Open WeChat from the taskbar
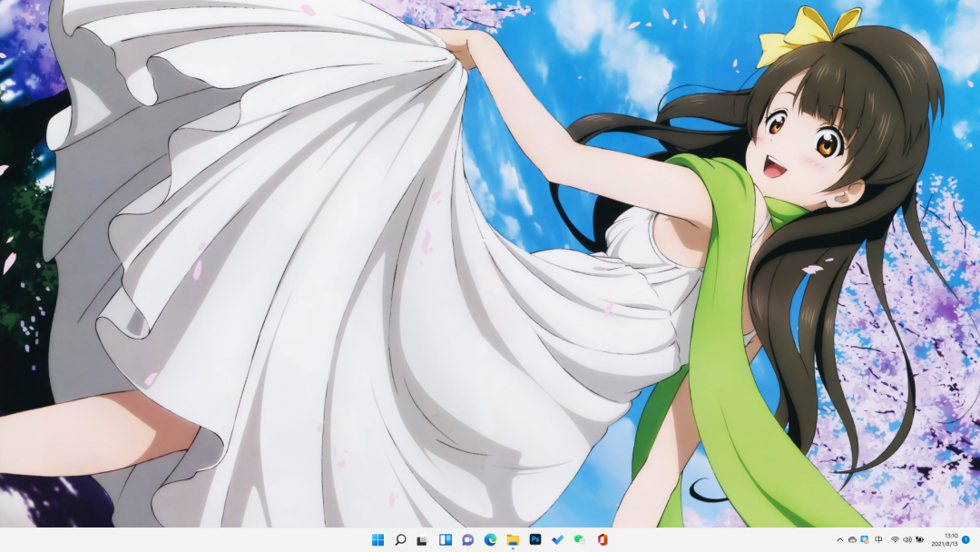 pos(580,540)
